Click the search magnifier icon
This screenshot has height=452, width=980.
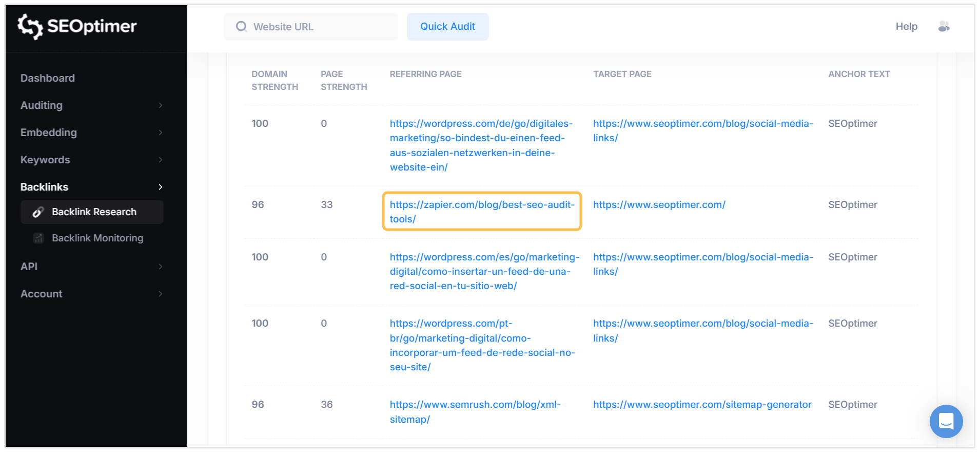point(241,26)
